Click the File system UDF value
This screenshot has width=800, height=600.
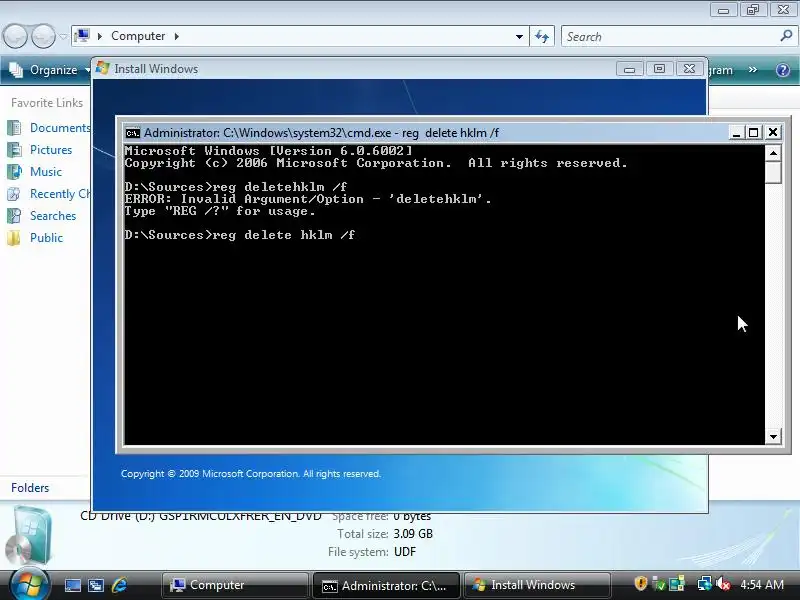coord(405,552)
